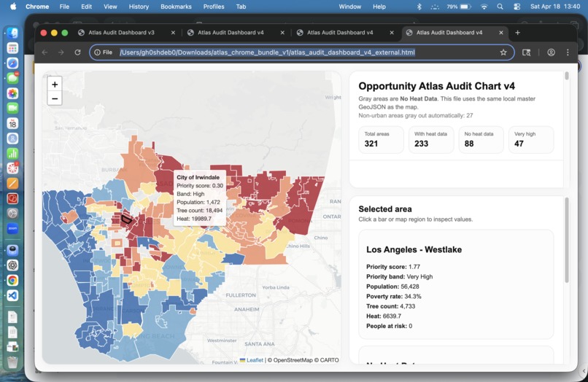Click the Very high 47 card
Viewport: 588px width, 382px height.
pos(531,139)
